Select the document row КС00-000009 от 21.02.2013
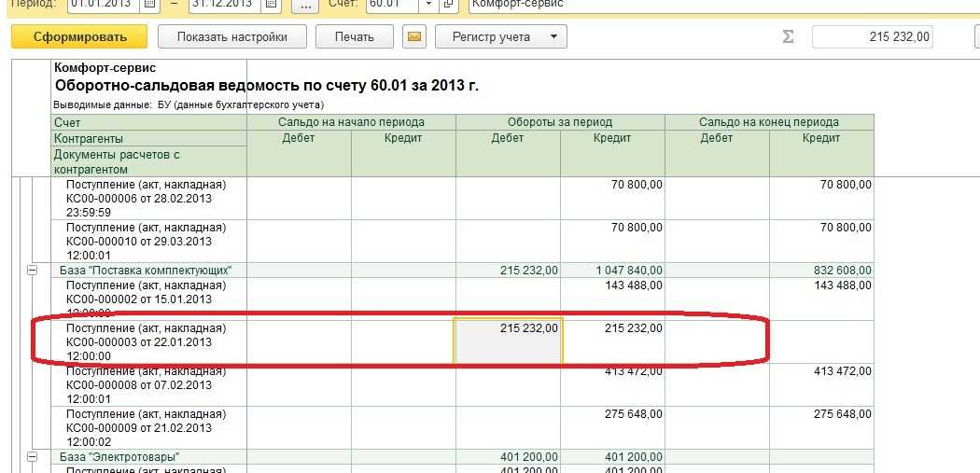This screenshot has height=473, width=980. [x=148, y=428]
